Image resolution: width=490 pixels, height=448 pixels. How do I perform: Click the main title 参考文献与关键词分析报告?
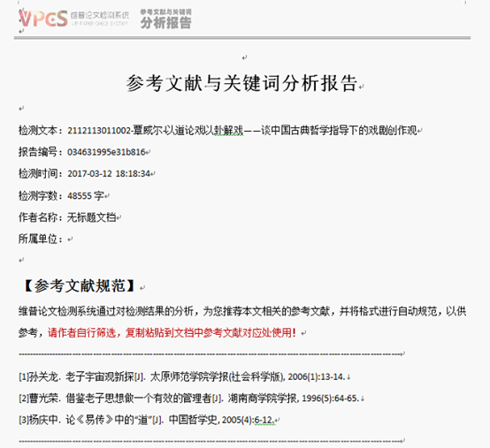click(241, 83)
